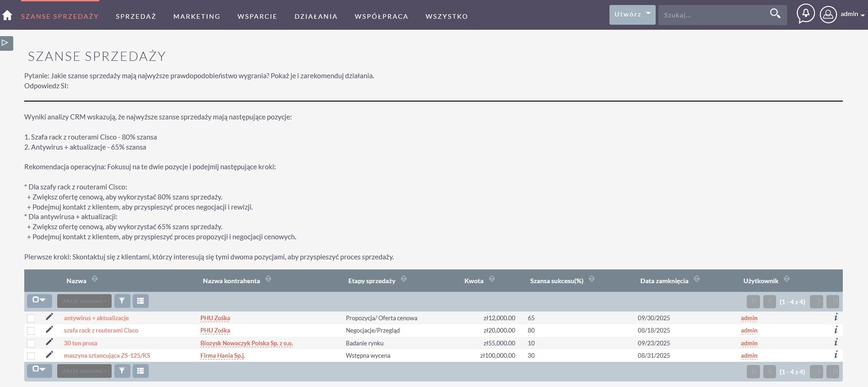Open the bottom Akcje masowe dropdown
Viewport: 868px width, 387px height.
pyautogui.click(x=84, y=371)
